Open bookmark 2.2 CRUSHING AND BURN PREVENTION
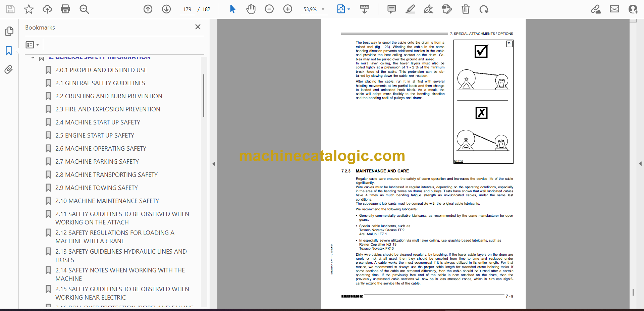The image size is (644, 311). click(x=109, y=96)
